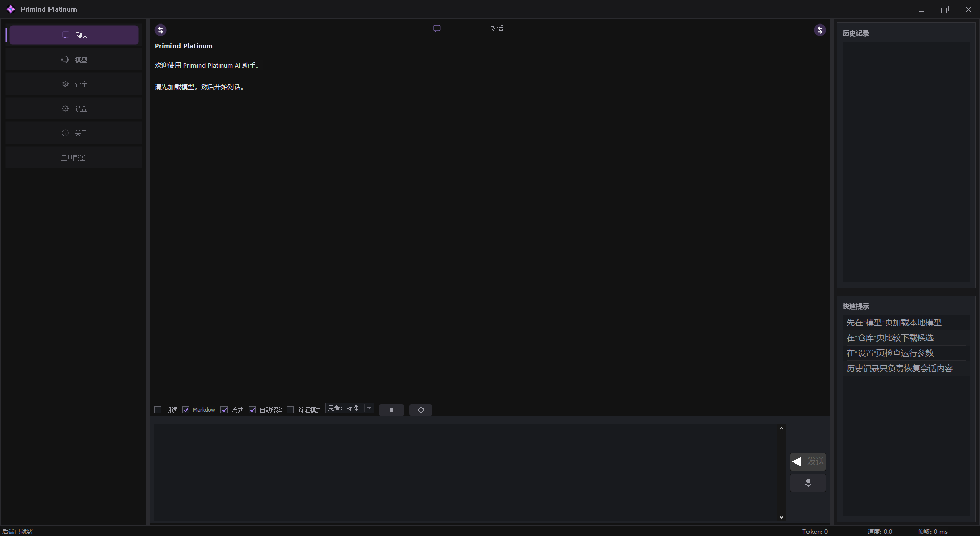Start voice input with the microphone button
980x536 pixels.
(808, 483)
